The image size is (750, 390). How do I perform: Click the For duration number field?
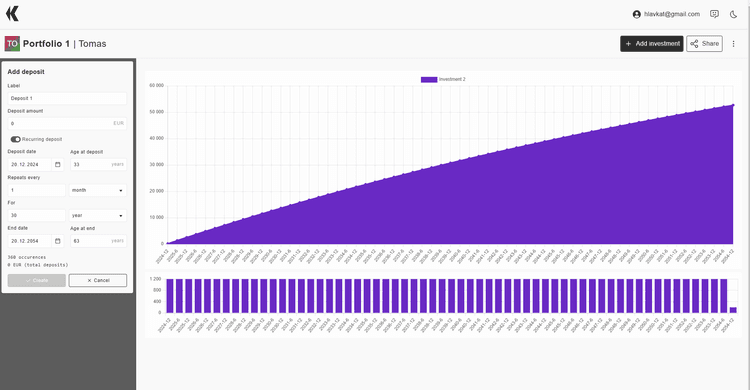[x=36, y=215]
